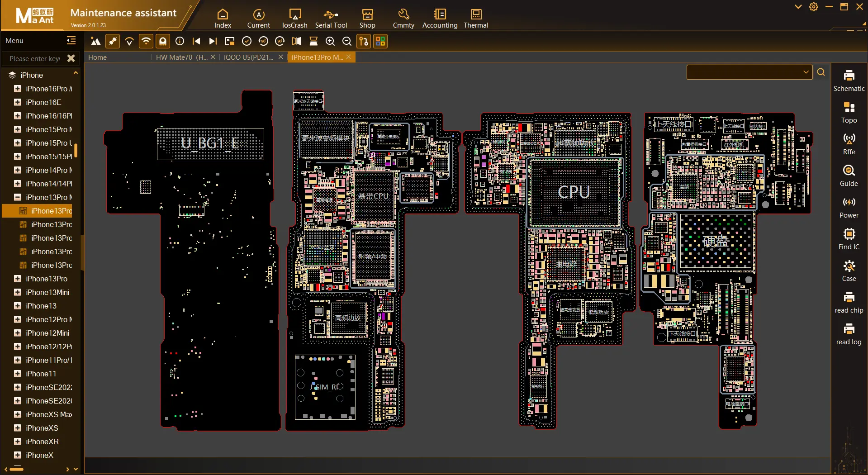The height and width of the screenshot is (475, 868).
Task: Expand the iPhoneXR tree node
Action: pos(18,442)
